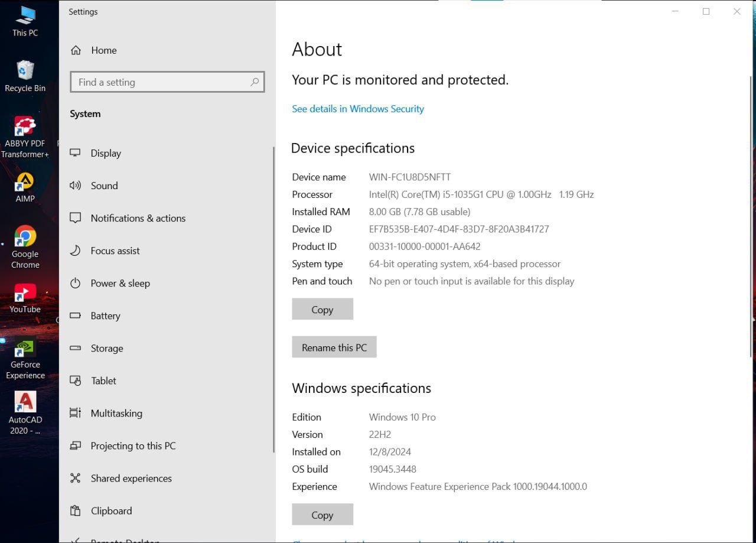Click the Find a setting search box
The image size is (756, 543).
(x=167, y=82)
